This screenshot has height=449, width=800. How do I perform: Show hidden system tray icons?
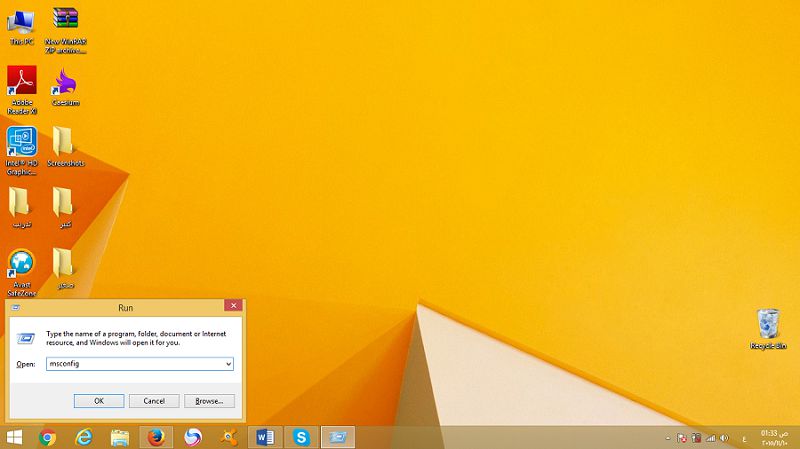pos(667,438)
